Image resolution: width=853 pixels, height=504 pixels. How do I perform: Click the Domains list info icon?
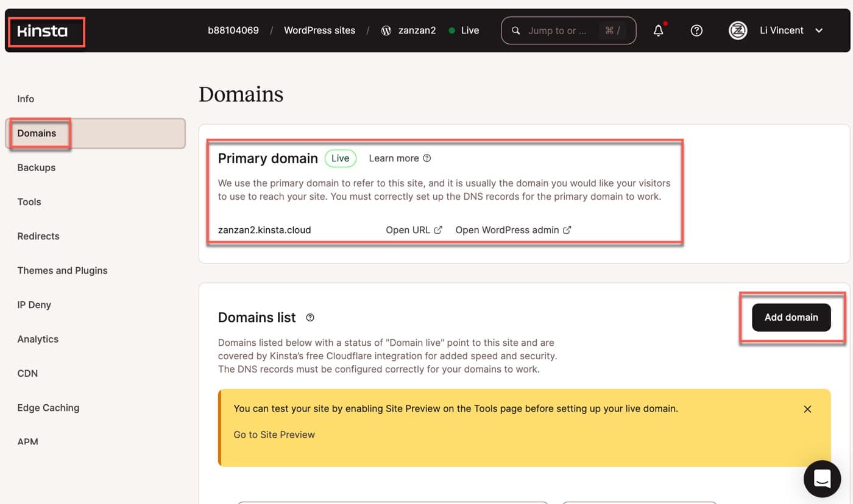click(x=310, y=318)
